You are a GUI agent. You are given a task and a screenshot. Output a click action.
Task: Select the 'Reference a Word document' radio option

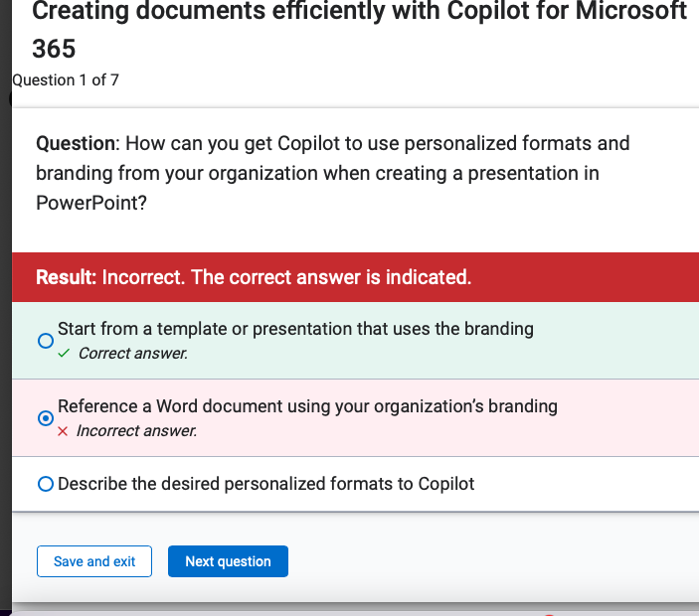(x=46, y=418)
